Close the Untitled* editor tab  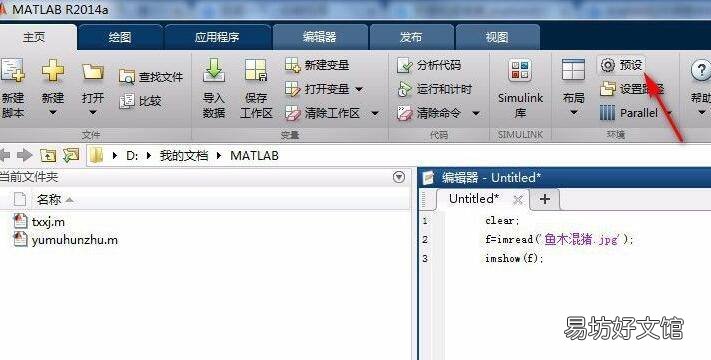click(518, 199)
